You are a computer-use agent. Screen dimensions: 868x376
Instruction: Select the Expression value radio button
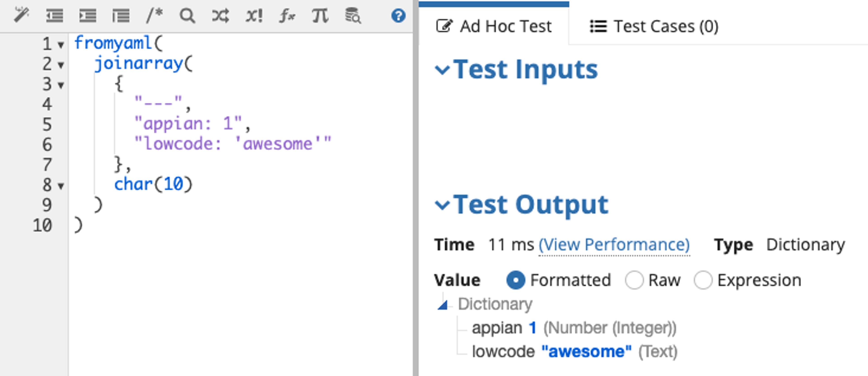pyautogui.click(x=703, y=280)
